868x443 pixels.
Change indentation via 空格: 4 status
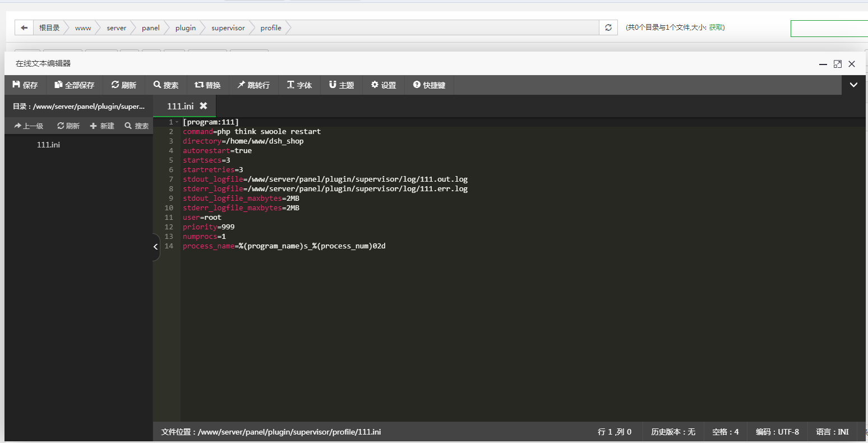[x=726, y=432]
